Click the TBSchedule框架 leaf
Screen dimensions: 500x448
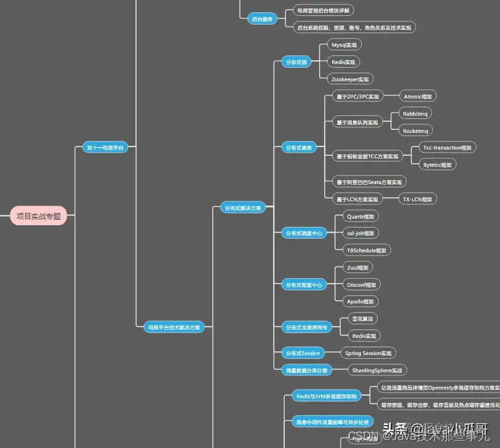(367, 250)
